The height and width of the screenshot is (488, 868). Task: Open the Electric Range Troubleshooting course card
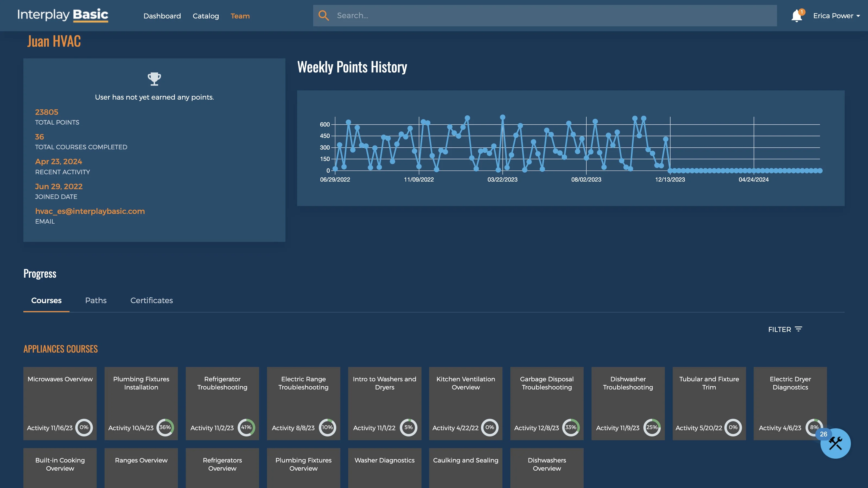(304, 404)
